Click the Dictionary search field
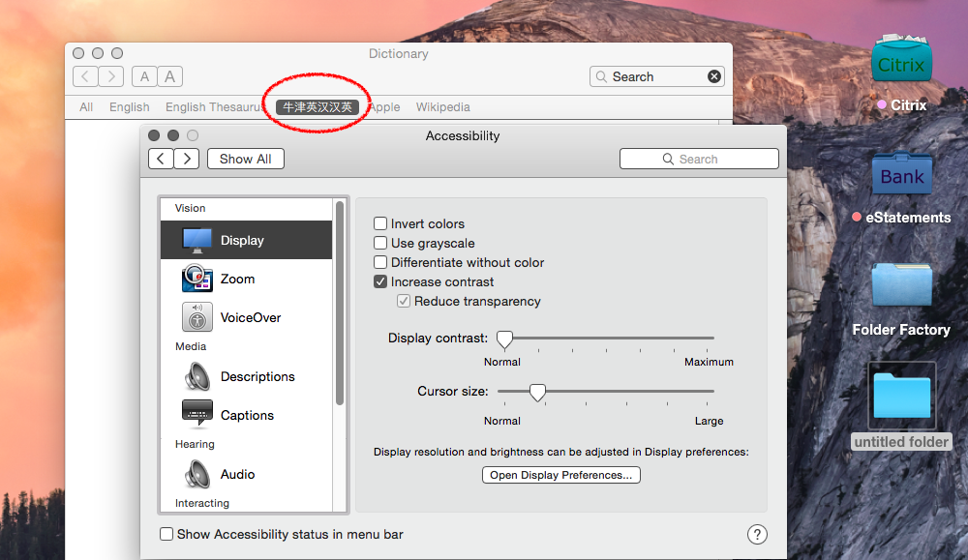This screenshot has height=560, width=968. [657, 76]
